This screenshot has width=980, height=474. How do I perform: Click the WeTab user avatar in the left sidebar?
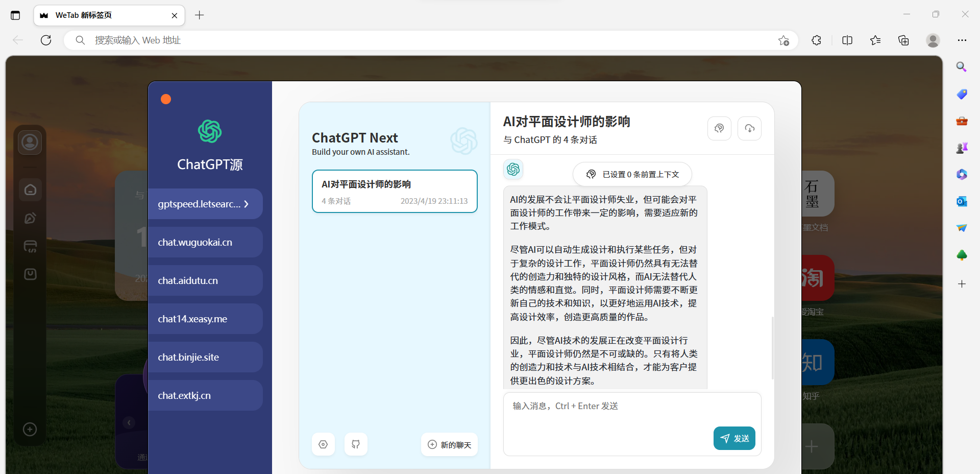click(x=30, y=142)
